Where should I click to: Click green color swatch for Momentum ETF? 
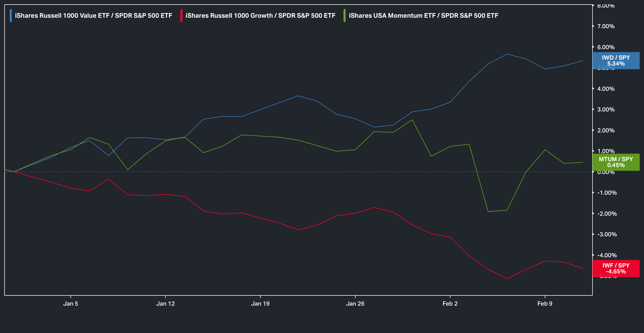[345, 16]
